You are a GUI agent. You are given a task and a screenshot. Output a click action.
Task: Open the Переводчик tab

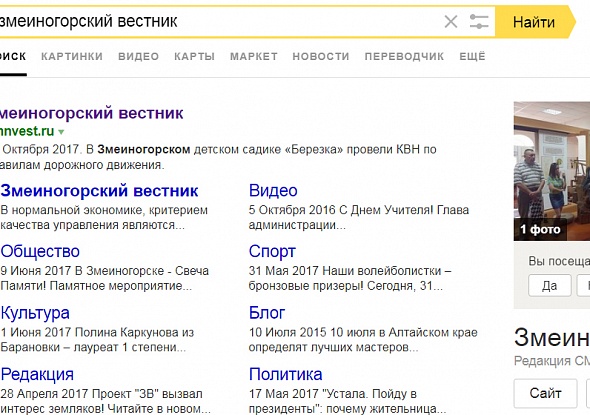tap(404, 56)
